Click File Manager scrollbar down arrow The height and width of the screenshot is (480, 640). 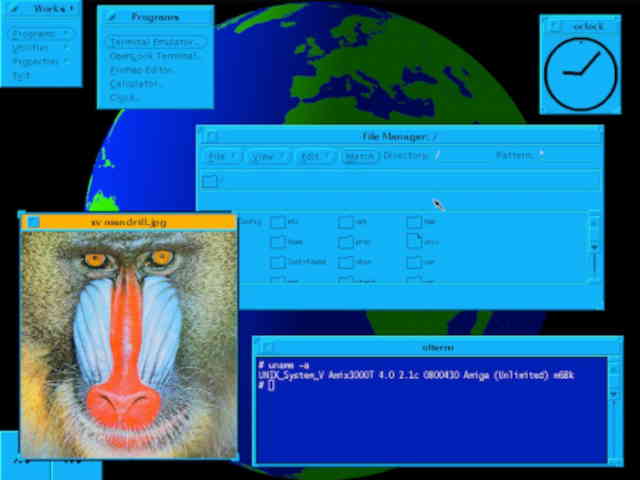click(594, 247)
